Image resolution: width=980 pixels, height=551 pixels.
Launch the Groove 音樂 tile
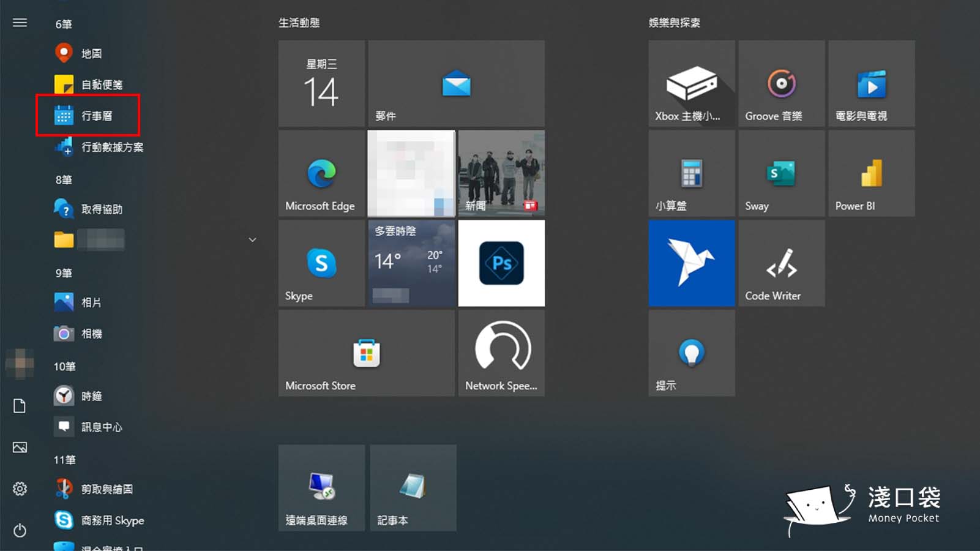coord(781,84)
